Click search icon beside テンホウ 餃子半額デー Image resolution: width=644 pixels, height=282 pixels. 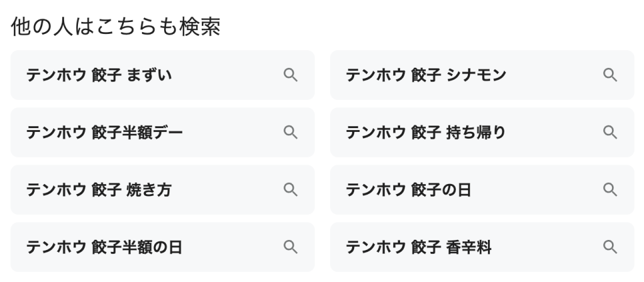[x=291, y=133]
